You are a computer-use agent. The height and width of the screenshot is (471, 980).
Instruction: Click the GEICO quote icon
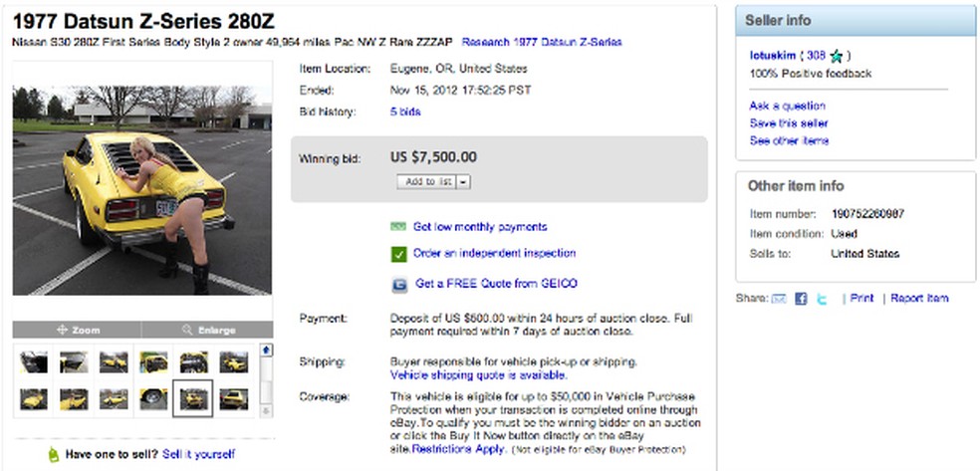tap(399, 284)
